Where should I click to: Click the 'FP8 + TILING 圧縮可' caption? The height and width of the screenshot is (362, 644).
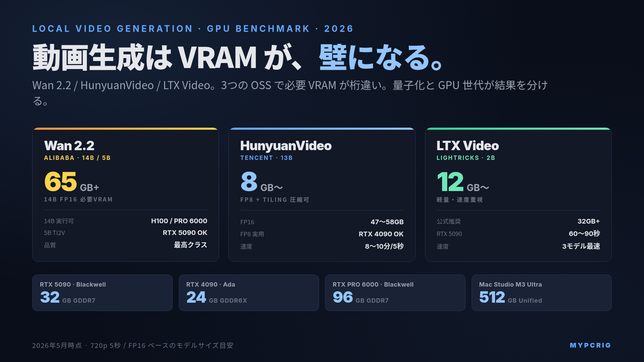point(275,200)
